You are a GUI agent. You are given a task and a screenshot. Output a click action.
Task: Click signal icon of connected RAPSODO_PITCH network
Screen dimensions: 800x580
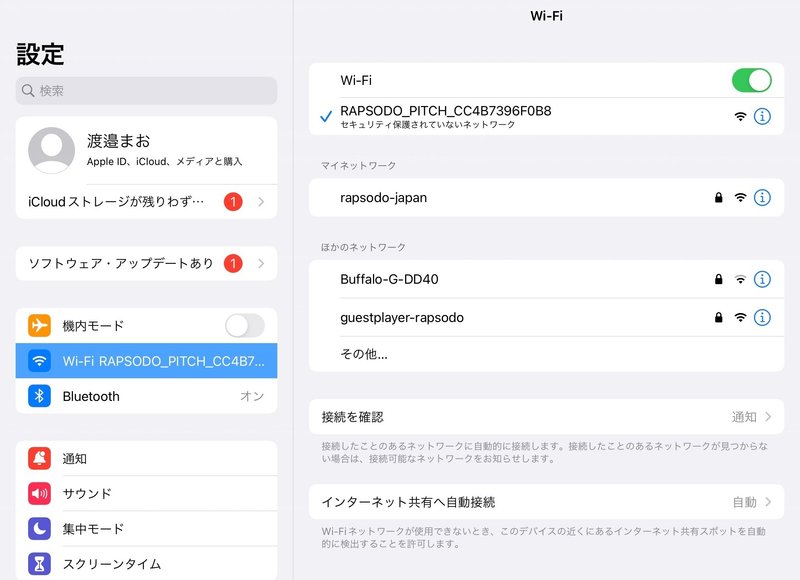point(740,116)
